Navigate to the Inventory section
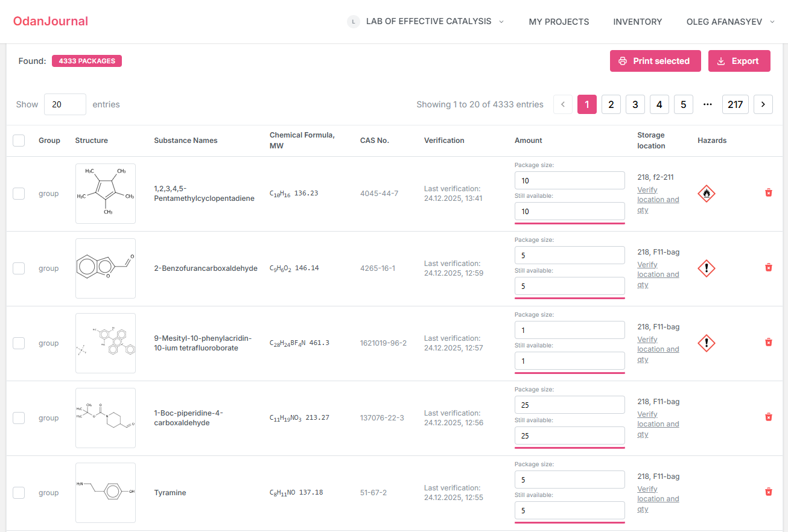The image size is (788, 532). point(637,22)
